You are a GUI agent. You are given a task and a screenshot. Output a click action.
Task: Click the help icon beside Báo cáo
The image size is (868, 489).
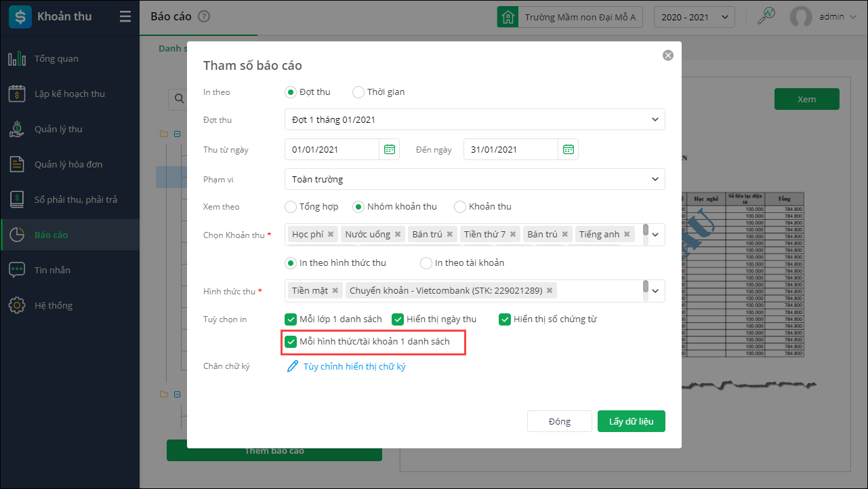click(204, 17)
